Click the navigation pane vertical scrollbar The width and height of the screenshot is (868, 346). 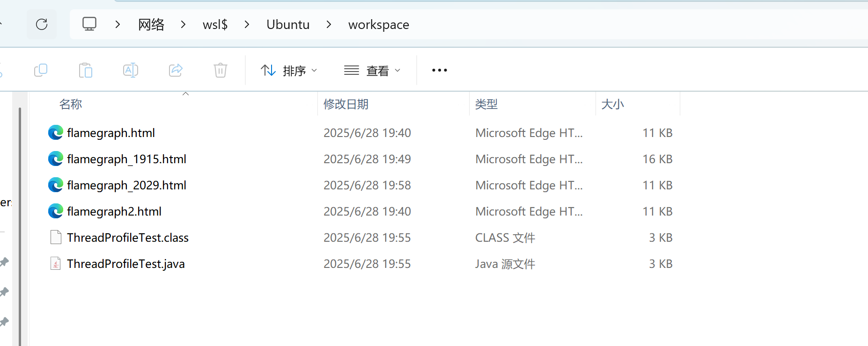pyautogui.click(x=20, y=224)
